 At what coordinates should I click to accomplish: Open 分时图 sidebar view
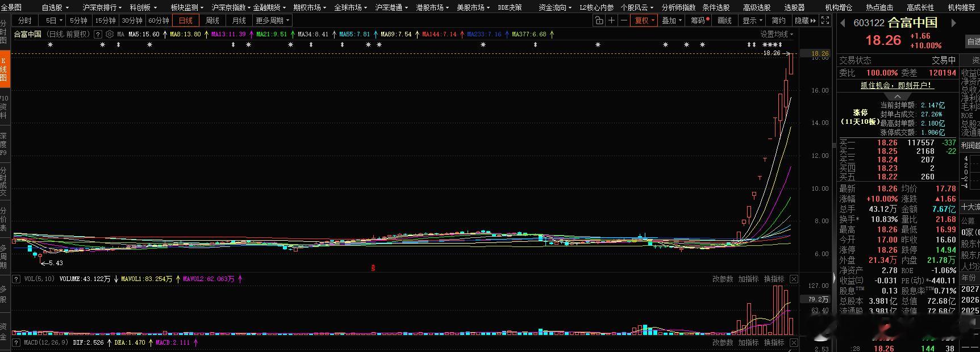(5, 32)
